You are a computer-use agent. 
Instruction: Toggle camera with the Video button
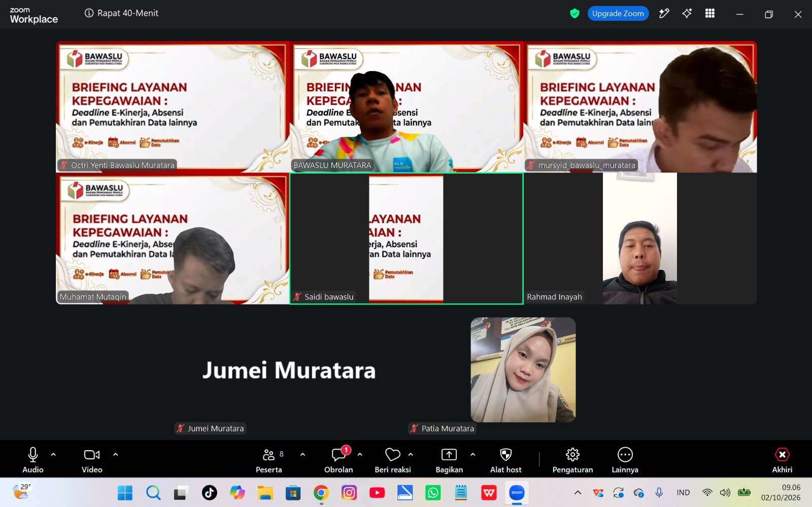pyautogui.click(x=92, y=460)
